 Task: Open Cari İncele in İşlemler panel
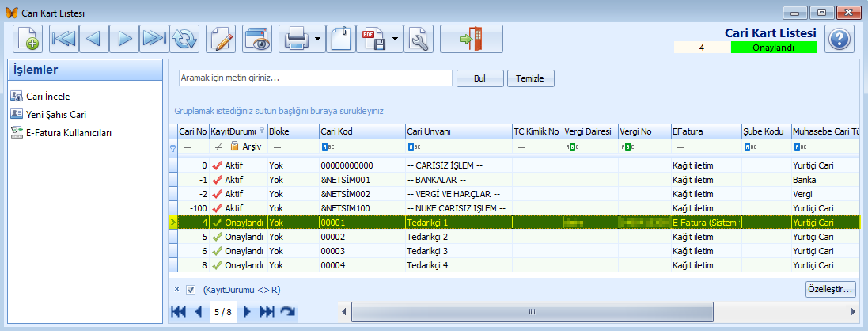47,97
